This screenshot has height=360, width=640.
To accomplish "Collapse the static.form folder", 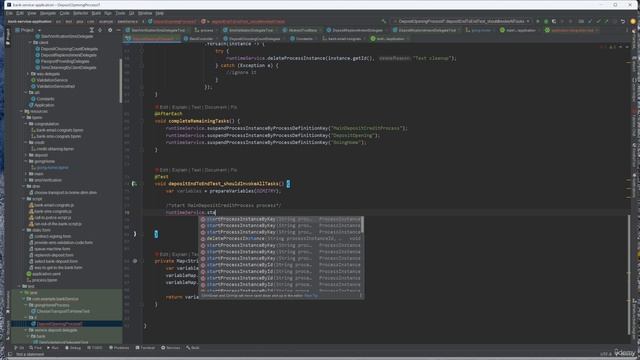I will (x=24, y=230).
